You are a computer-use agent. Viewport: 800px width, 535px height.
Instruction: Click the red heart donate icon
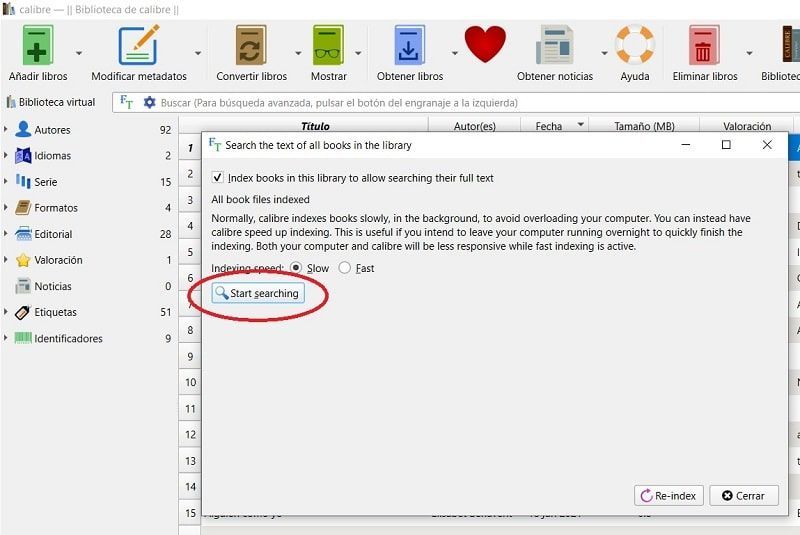pos(485,44)
